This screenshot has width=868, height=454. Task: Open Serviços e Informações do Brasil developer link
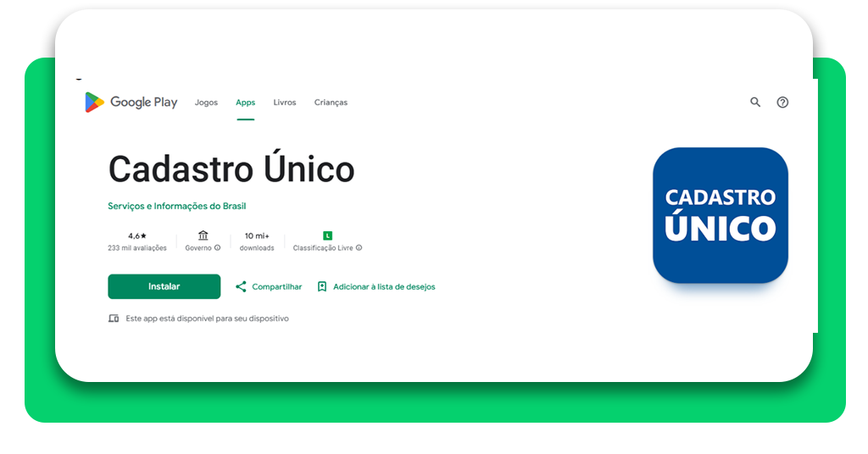(x=176, y=206)
